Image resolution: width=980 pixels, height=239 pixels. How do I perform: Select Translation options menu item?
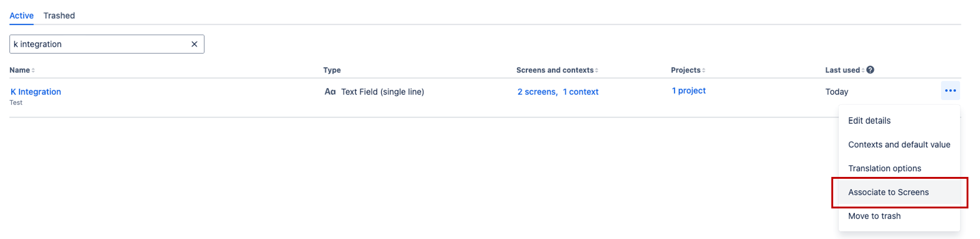(885, 169)
